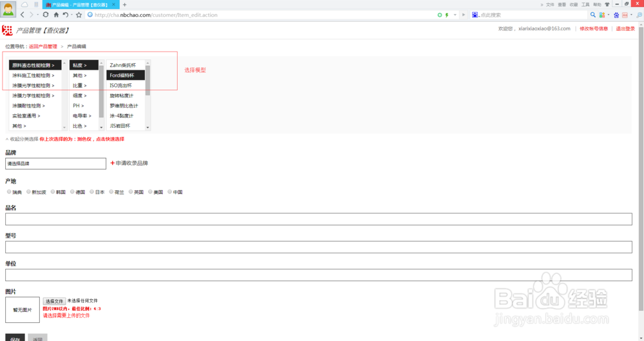Image resolution: width=644 pixels, height=341 pixels.
Task: Select the 英国 origin radio button
Action: [x=131, y=191]
